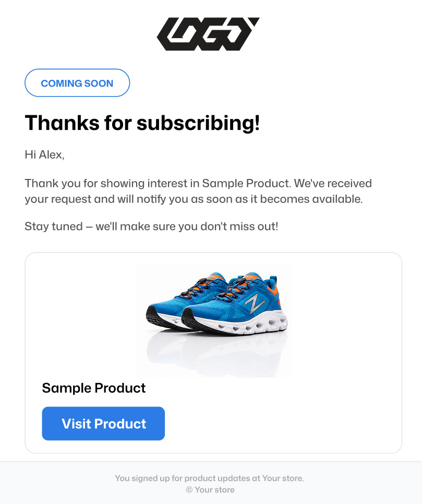Screen dimensions: 422x504
Task: Click the silver Z emblem on sneaker
Action: [x=255, y=303]
